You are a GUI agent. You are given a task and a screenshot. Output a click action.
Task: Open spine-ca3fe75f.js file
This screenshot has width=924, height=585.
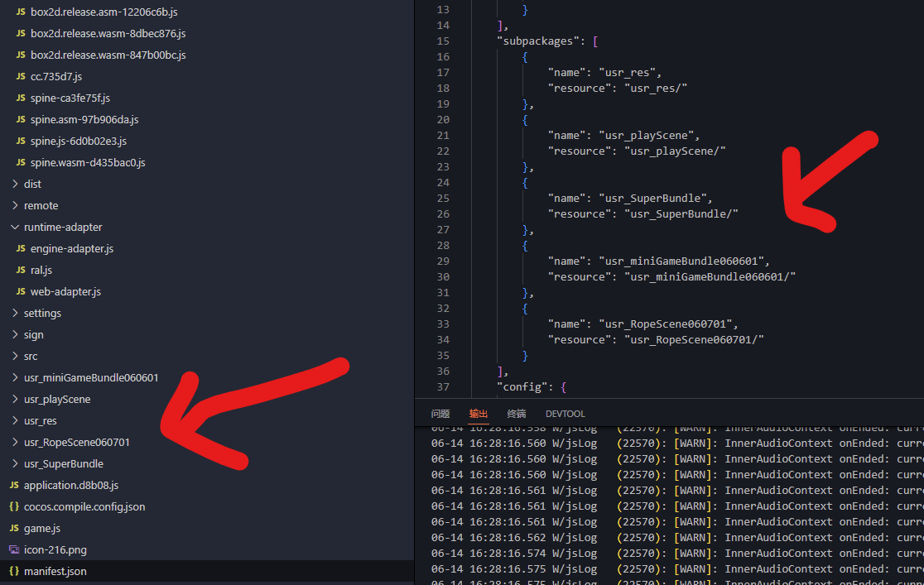coord(70,98)
